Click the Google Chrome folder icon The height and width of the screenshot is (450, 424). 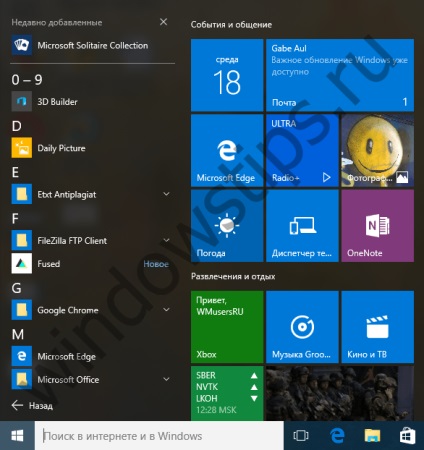(x=22, y=310)
